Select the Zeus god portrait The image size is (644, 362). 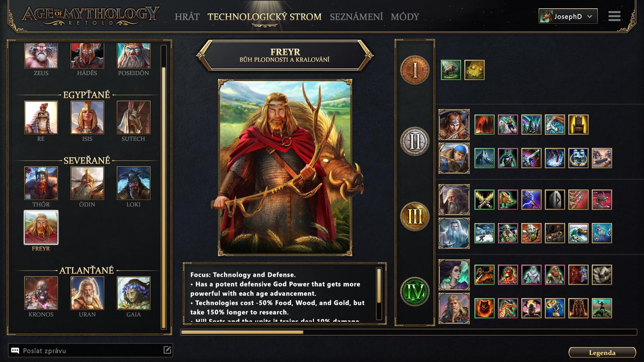pyautogui.click(x=41, y=56)
